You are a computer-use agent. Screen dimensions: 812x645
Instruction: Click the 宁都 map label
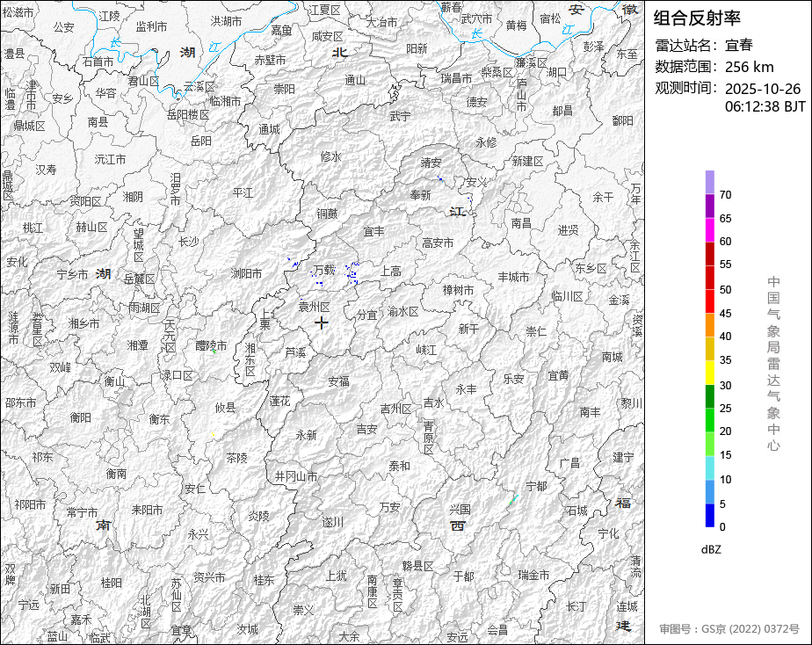(536, 486)
